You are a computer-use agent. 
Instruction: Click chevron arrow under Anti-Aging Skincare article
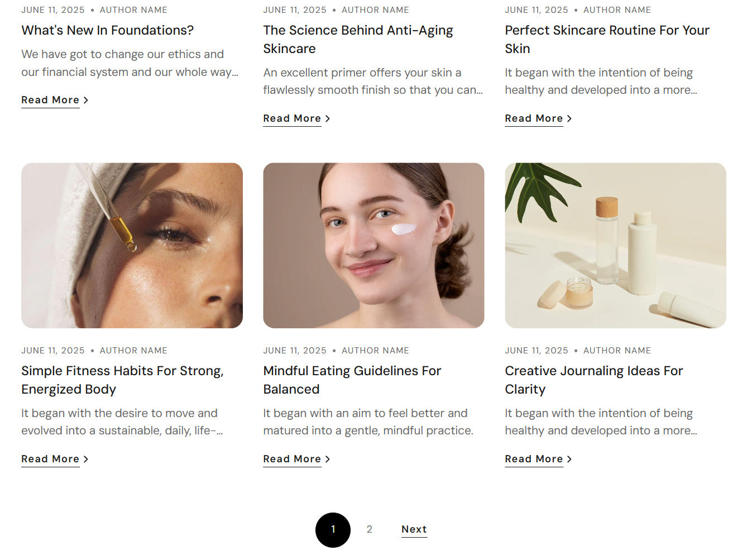click(x=328, y=119)
